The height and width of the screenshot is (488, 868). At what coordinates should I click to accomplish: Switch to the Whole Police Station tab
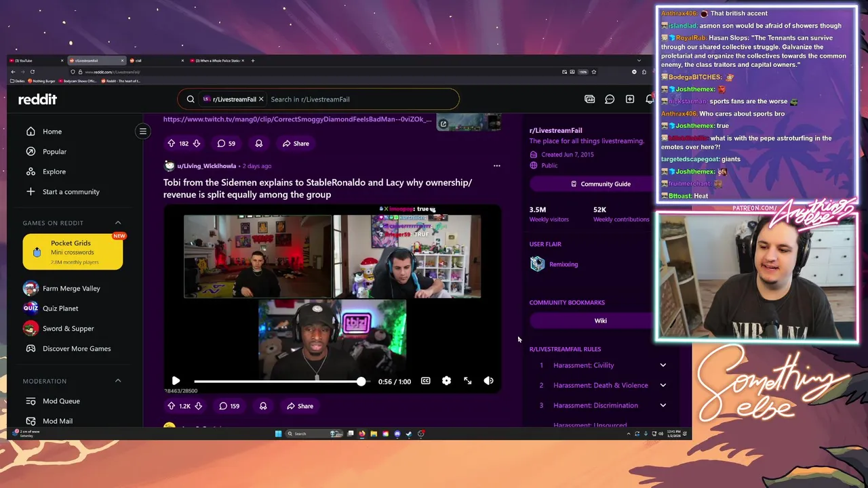(x=217, y=60)
